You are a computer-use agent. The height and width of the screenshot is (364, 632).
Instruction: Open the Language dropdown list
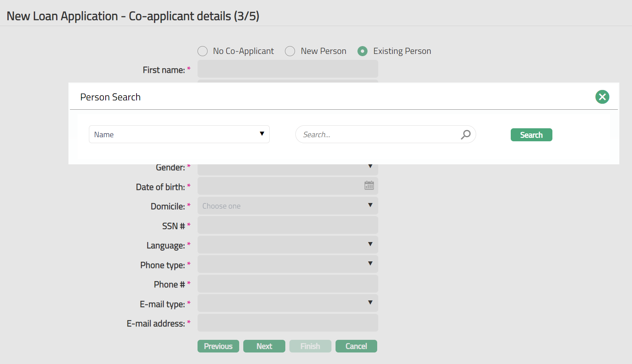click(288, 245)
